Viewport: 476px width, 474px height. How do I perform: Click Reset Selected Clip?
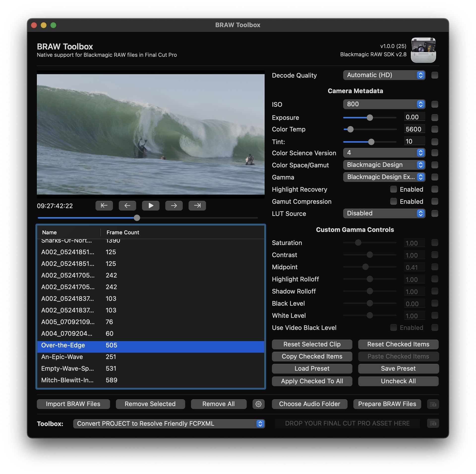click(312, 344)
